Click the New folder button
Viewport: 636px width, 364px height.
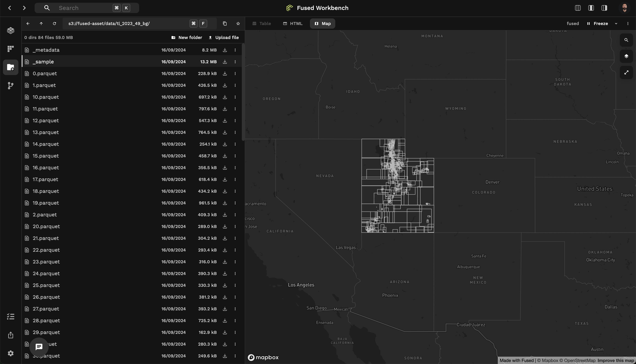(x=187, y=38)
